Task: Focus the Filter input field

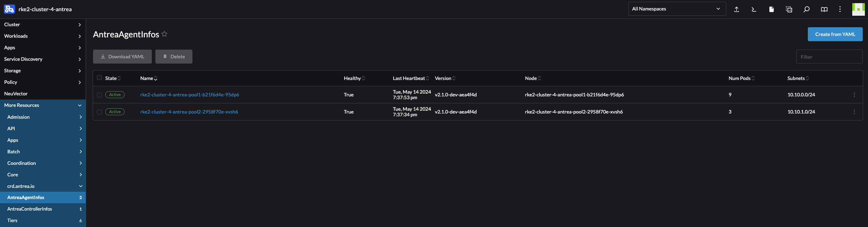Action: click(829, 57)
